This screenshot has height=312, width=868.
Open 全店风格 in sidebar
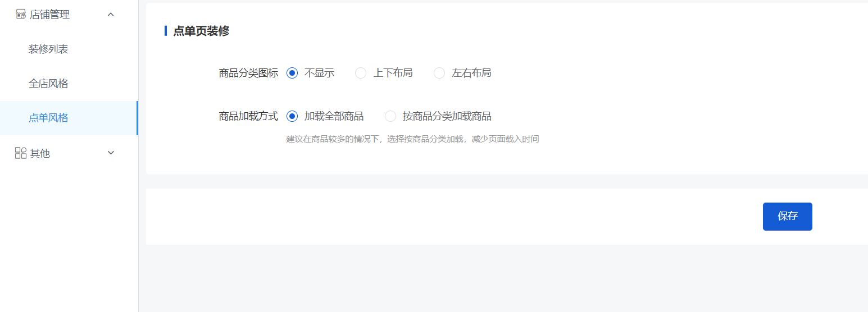coord(48,84)
